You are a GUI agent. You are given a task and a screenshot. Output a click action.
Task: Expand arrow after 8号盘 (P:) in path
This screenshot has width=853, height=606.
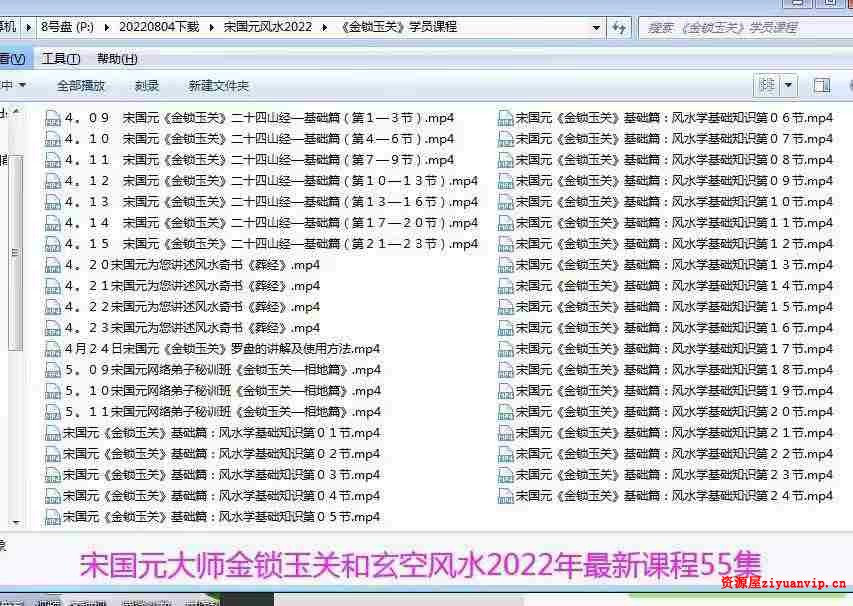(107, 27)
